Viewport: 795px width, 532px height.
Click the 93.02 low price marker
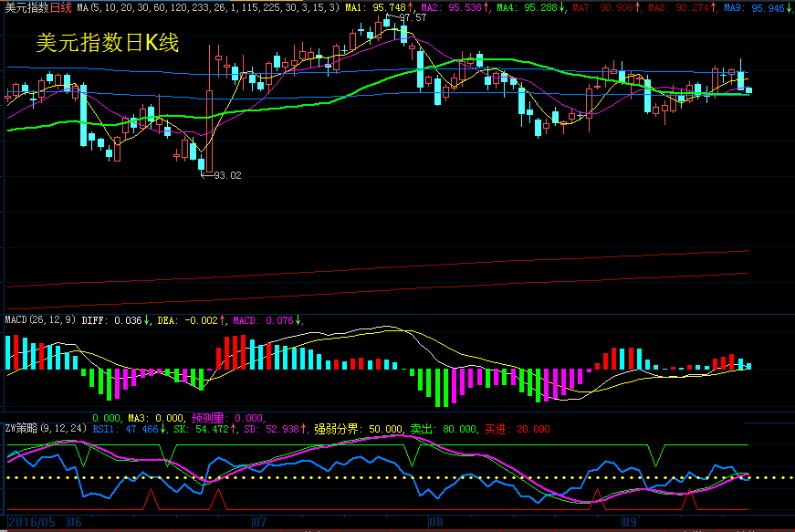[226, 175]
